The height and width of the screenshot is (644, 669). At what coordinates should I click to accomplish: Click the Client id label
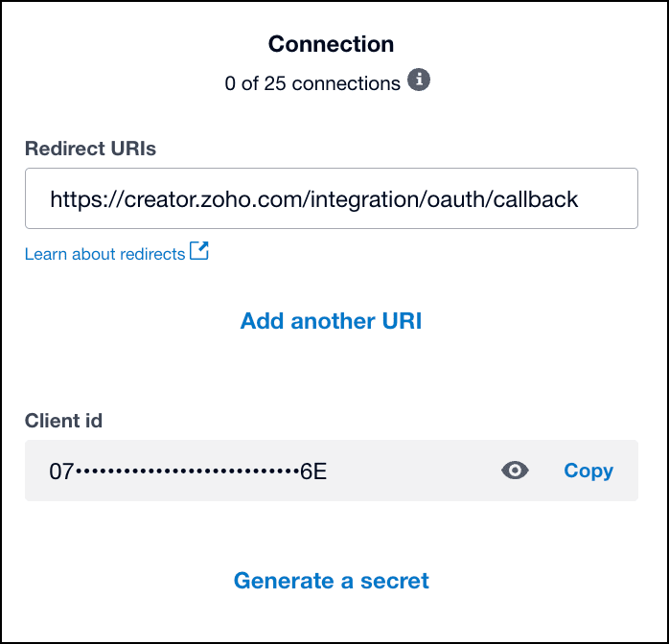coord(63,420)
